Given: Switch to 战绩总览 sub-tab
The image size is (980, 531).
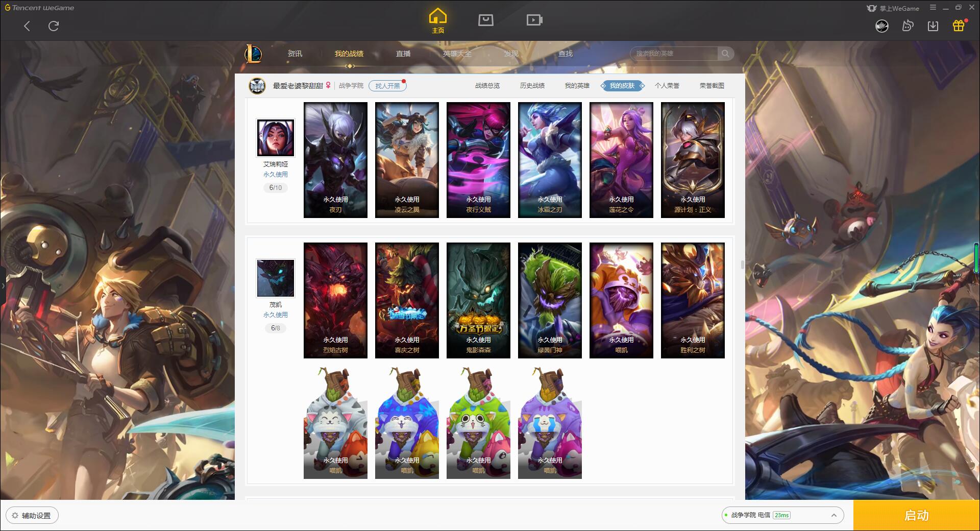Looking at the screenshot, I should click(487, 86).
